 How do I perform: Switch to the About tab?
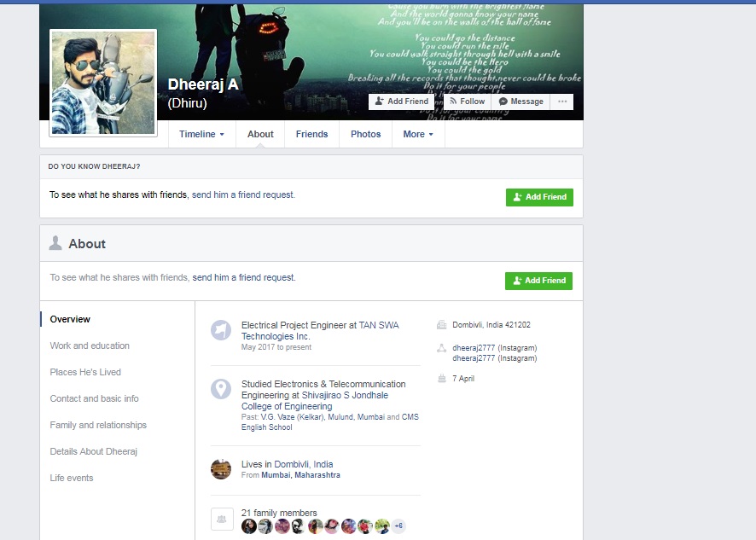tap(260, 134)
